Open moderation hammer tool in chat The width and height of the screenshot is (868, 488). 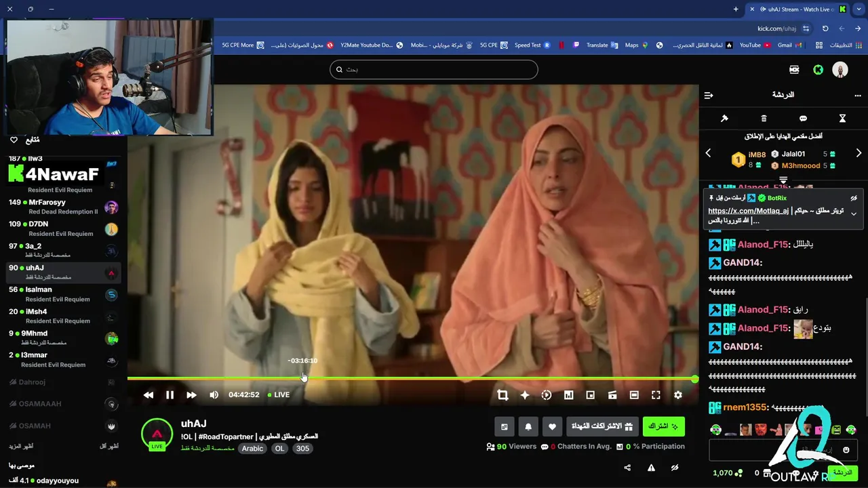pos(724,119)
